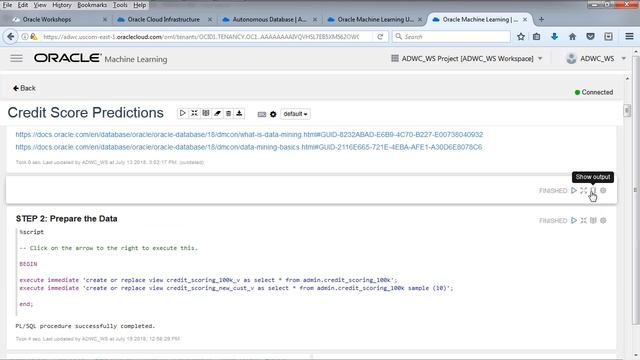Screen dimensions: 640x360
Task: Click the Oracle Machine Learning logo
Action: [x=100, y=59]
